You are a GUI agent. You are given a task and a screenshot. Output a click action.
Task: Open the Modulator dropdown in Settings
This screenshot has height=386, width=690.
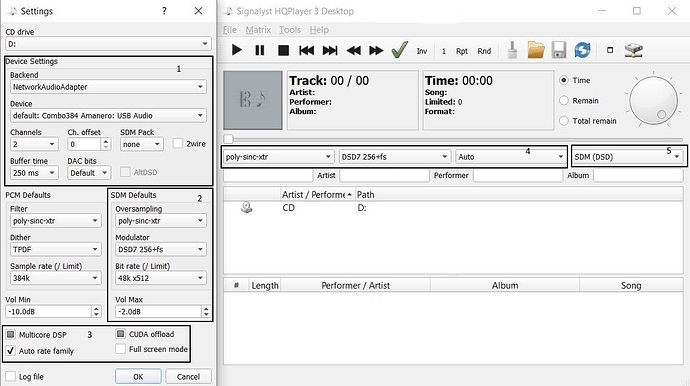(161, 249)
